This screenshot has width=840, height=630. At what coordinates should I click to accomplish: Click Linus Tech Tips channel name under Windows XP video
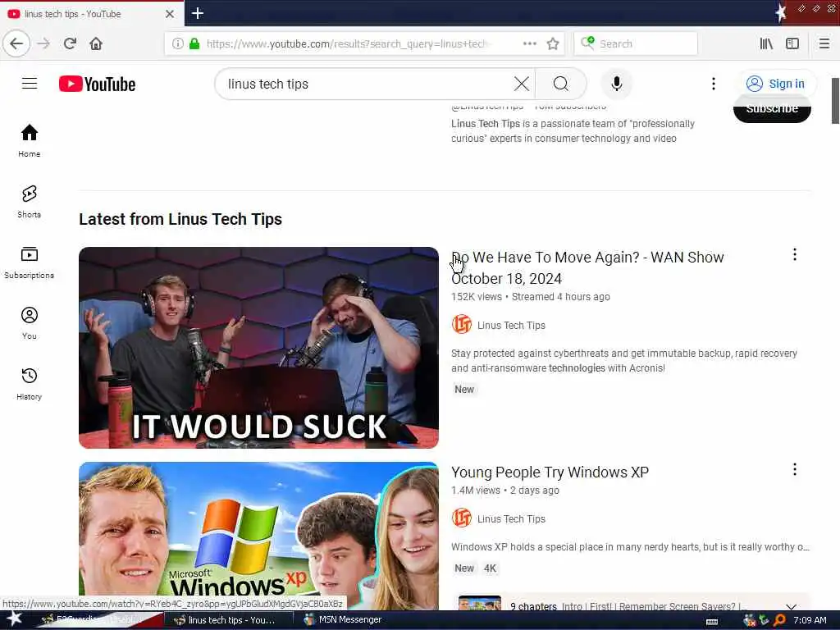(x=511, y=518)
